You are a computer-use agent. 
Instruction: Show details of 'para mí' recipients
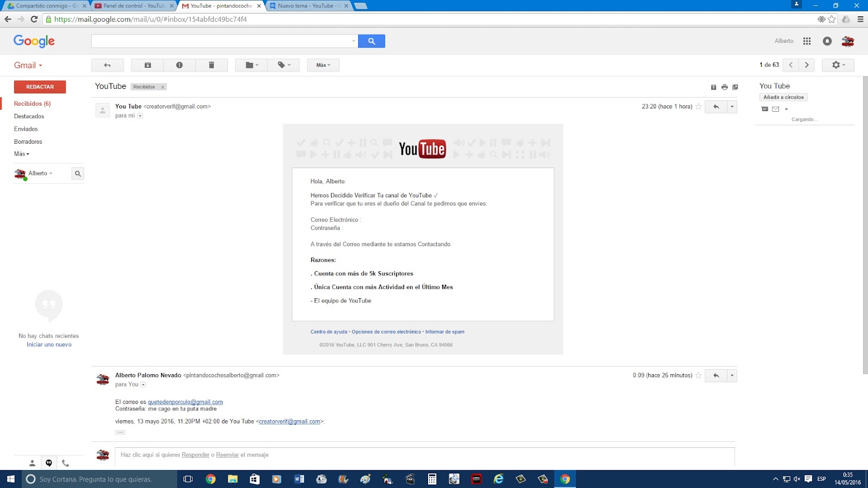pyautogui.click(x=140, y=116)
